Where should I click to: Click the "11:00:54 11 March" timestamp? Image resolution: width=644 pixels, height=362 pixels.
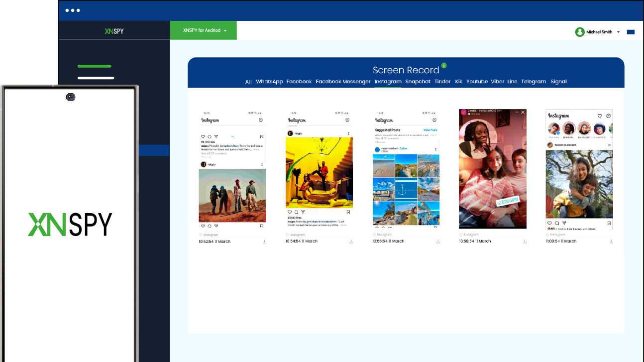pyautogui.click(x=561, y=241)
